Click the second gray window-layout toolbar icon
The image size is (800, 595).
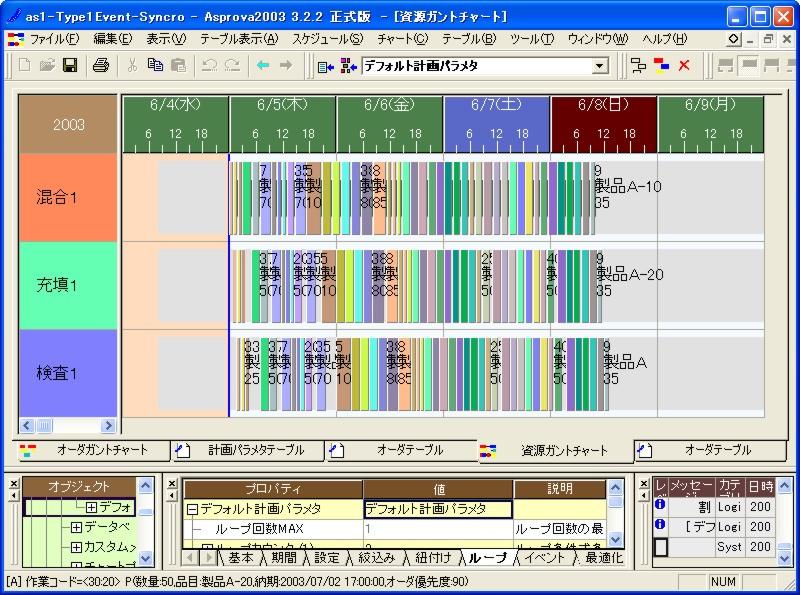click(x=748, y=66)
